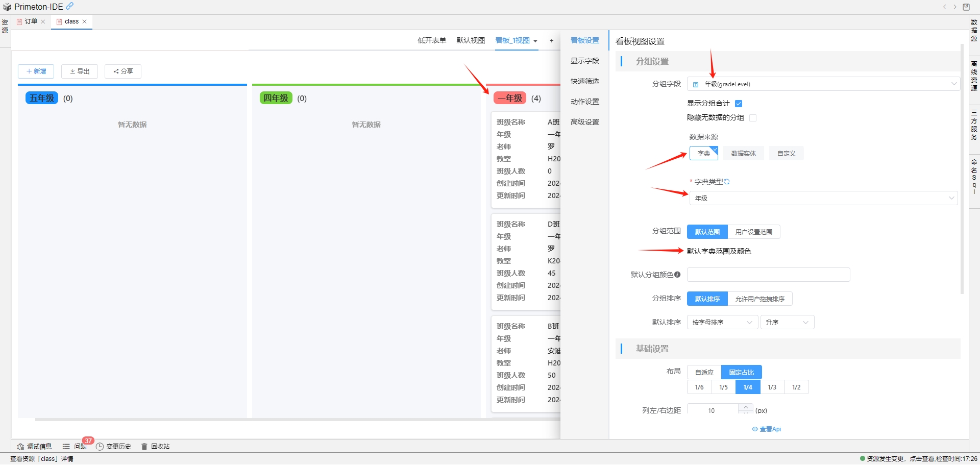The width and height of the screenshot is (980, 465).
Task: Click the 查看Api link
Action: point(767,429)
